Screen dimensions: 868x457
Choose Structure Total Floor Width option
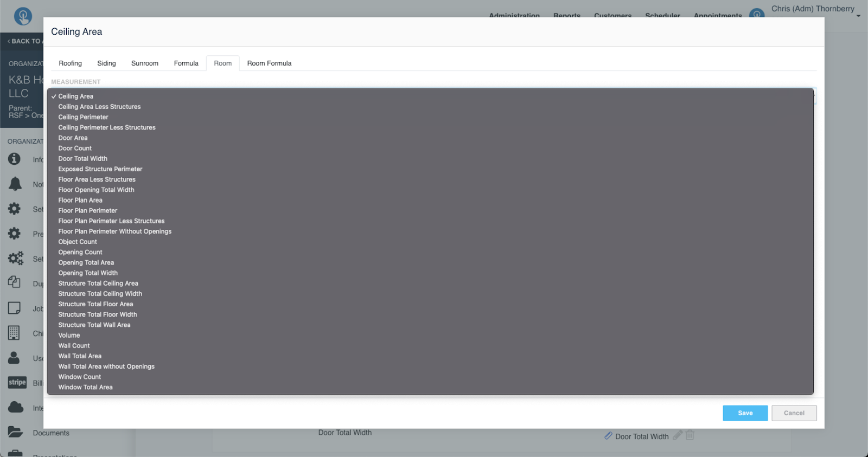pyautogui.click(x=430, y=314)
